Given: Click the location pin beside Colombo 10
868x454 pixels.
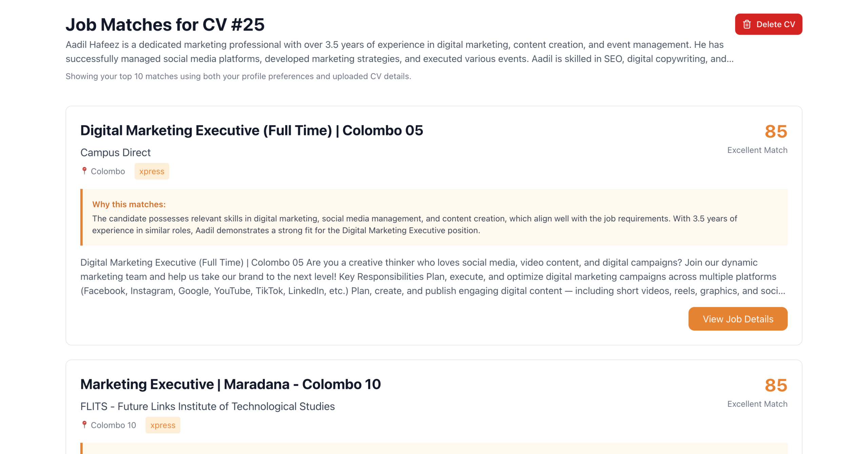Looking at the screenshot, I should point(84,425).
